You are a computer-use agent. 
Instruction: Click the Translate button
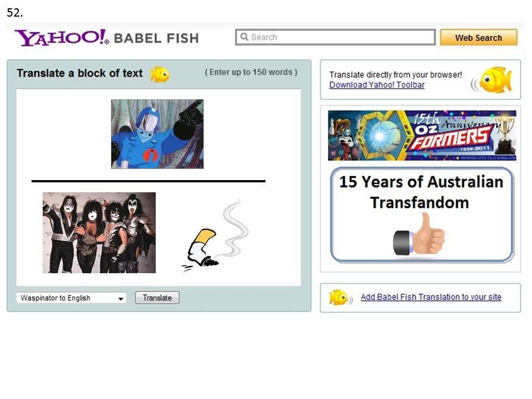coord(157,298)
